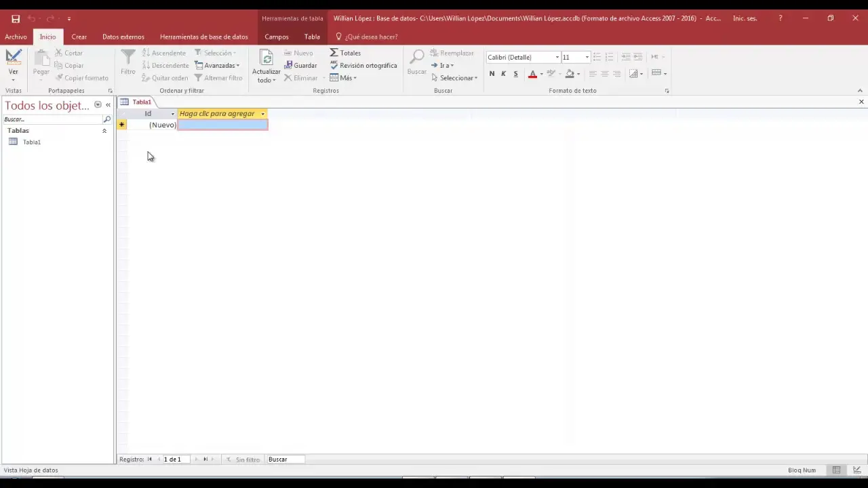Switch to the Campos tab
The width and height of the screenshot is (868, 488).
coord(277,37)
